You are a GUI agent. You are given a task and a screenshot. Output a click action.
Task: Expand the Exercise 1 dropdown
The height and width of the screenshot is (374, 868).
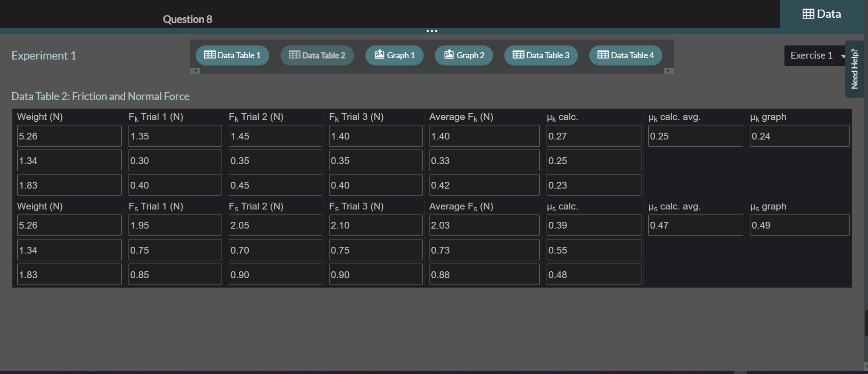point(816,55)
